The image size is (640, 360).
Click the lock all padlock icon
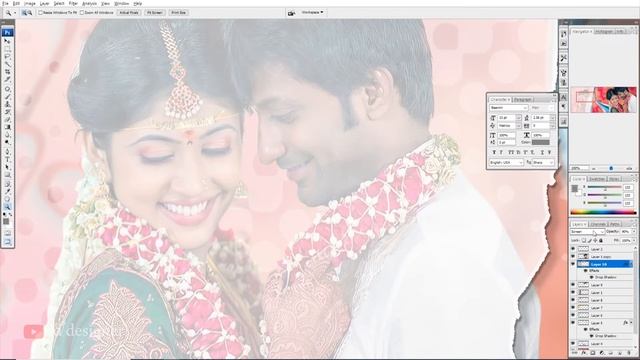(601, 241)
